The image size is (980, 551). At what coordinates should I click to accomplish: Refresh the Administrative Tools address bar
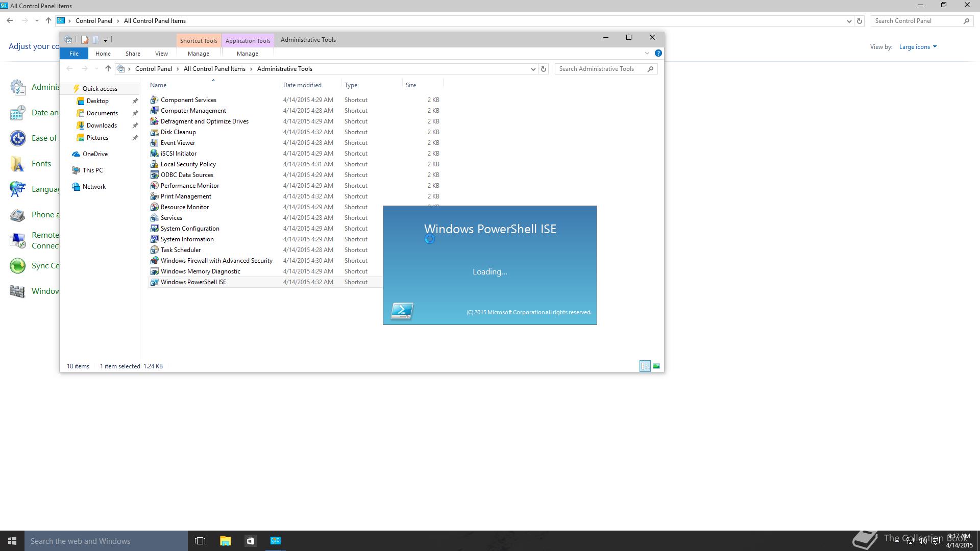(x=544, y=69)
